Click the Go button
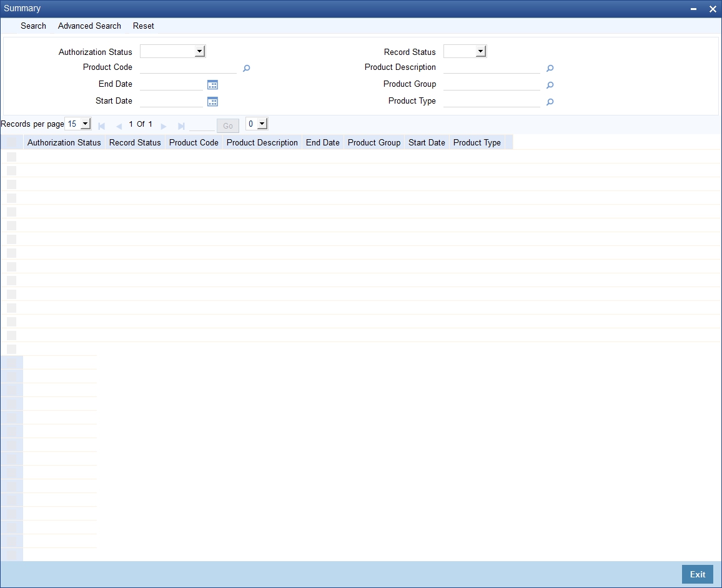This screenshot has height=588, width=722. point(228,125)
